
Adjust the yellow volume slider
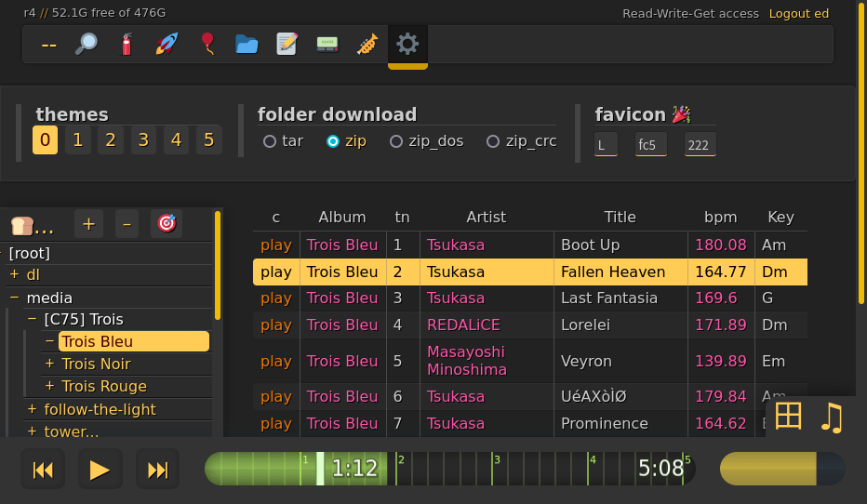781,469
